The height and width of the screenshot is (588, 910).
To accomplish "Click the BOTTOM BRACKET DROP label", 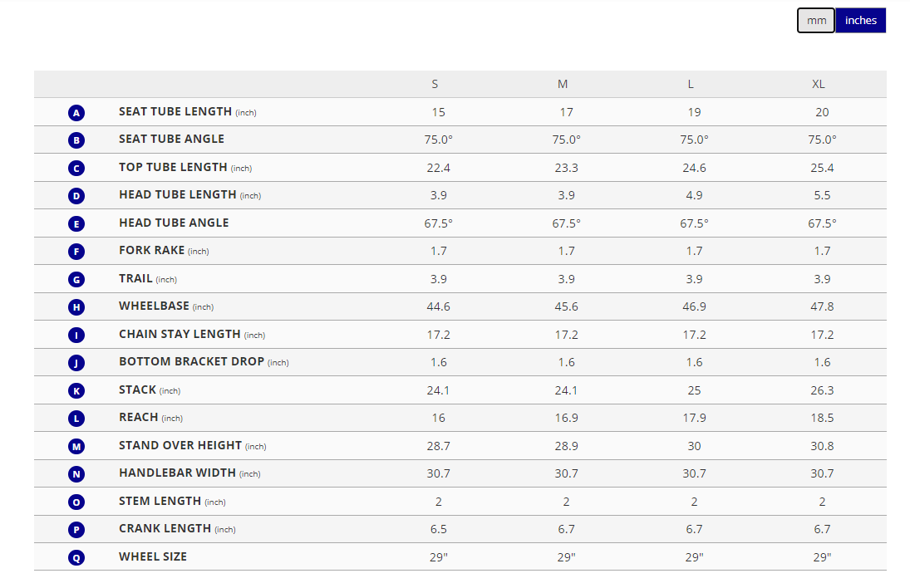I will point(191,362).
